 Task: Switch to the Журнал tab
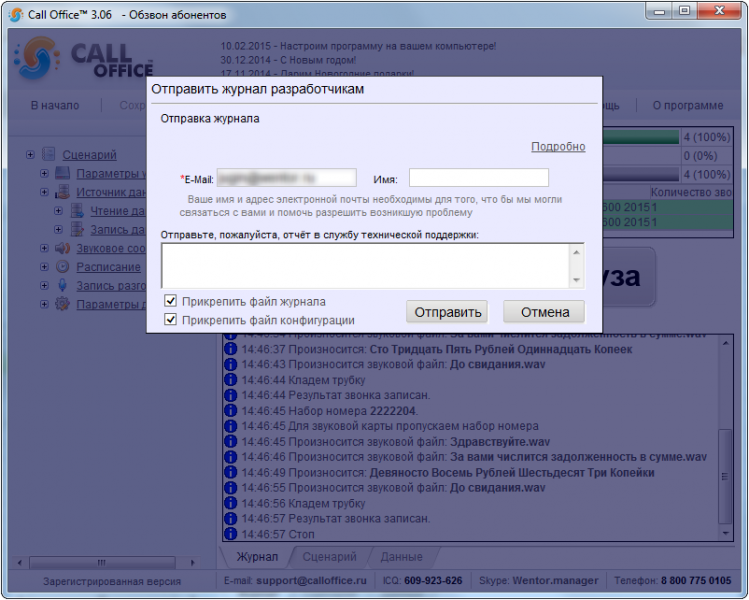[x=257, y=557]
